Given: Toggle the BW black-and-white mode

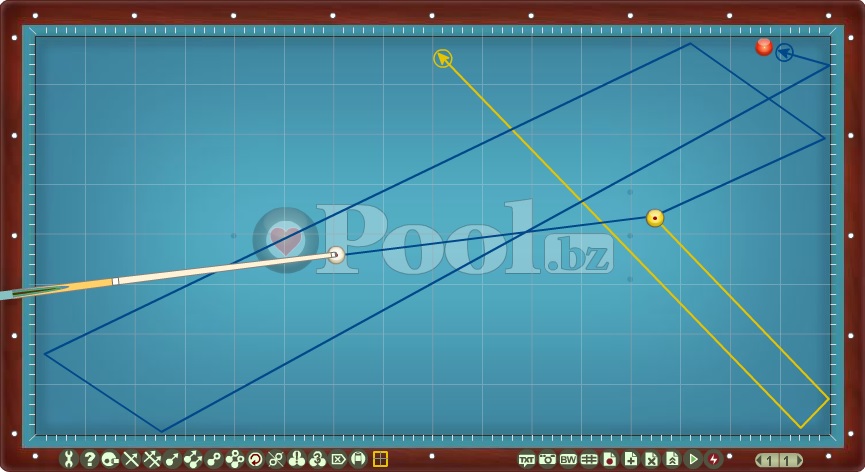Looking at the screenshot, I should click(x=568, y=460).
